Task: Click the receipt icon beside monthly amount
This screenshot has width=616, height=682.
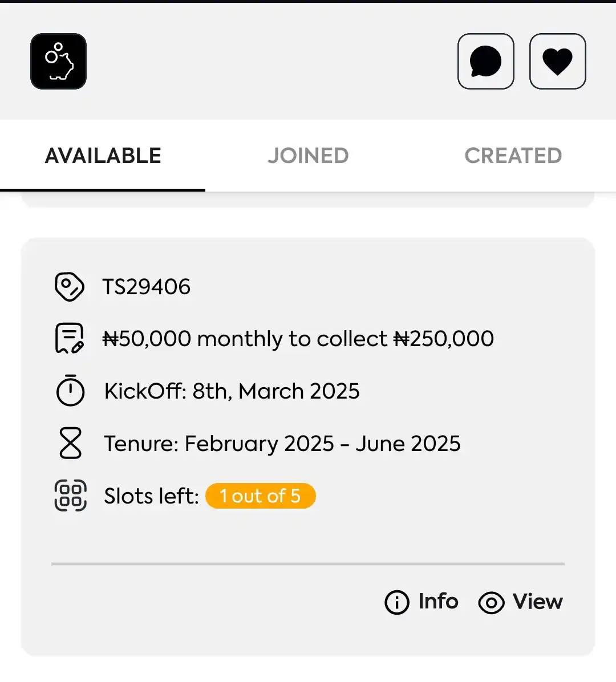Action: 70,338
